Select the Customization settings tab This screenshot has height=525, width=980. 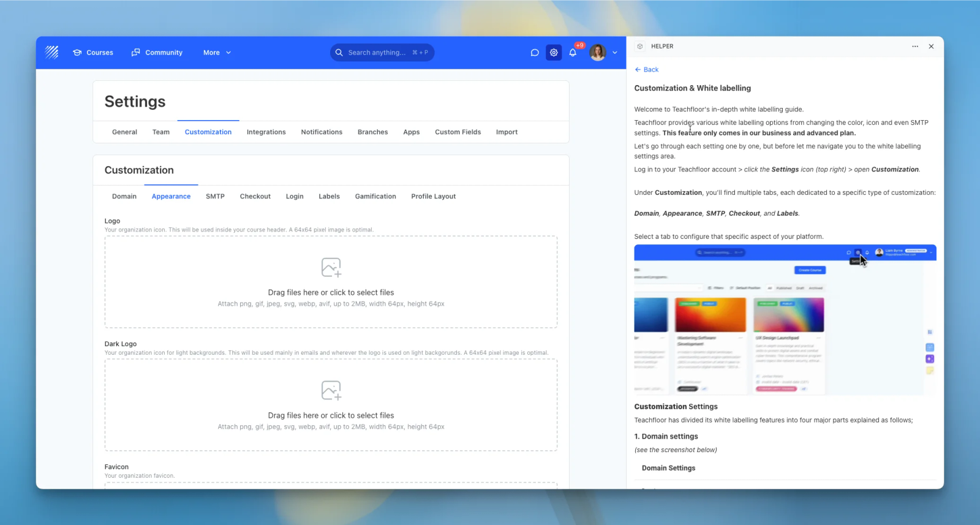point(208,132)
